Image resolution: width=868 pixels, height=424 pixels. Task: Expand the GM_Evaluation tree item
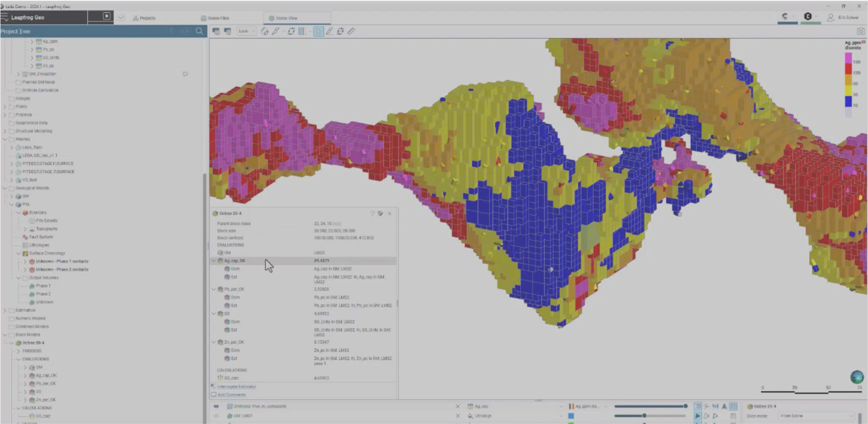[x=18, y=74]
